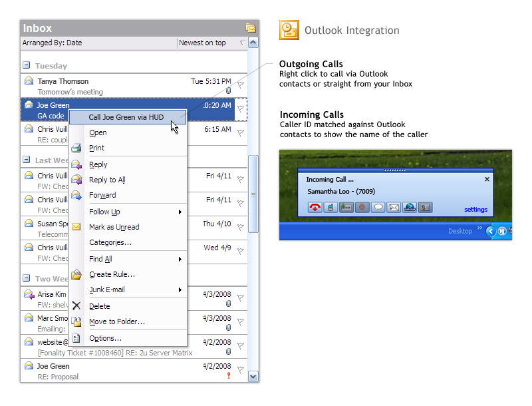Toggle flag on Susan email dated Thu 4/10
Screen dimensions: 532x406
(x=241, y=228)
